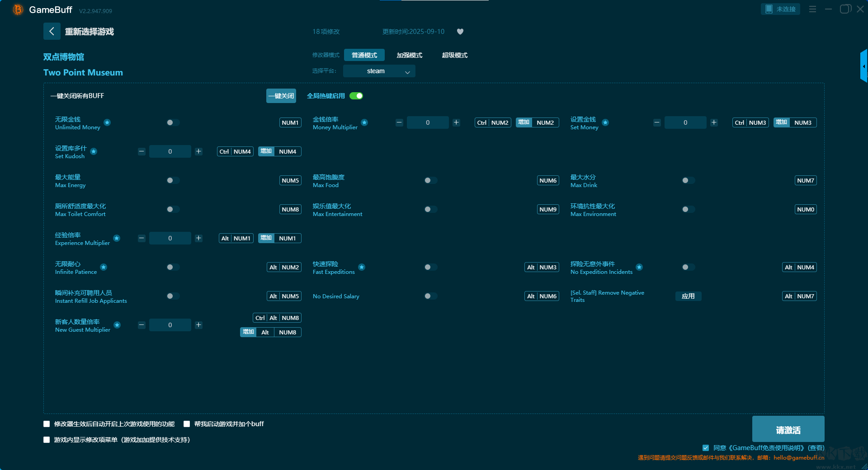Turn on Max Entertainment
The height and width of the screenshot is (470, 868).
(x=430, y=209)
